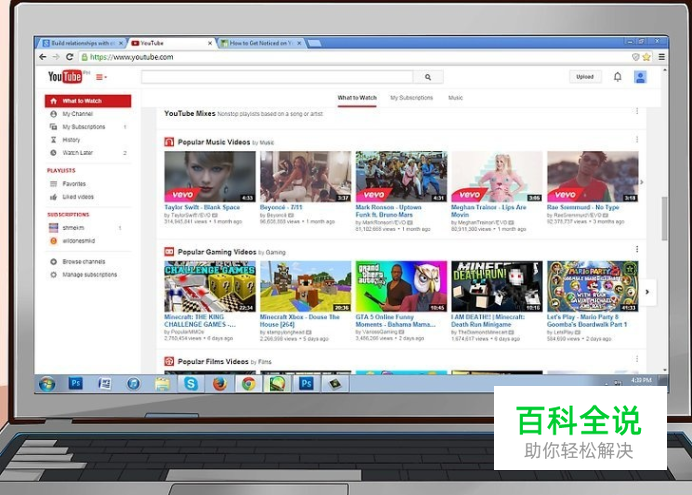Image resolution: width=692 pixels, height=495 pixels.
Task: Show next Popular Gaming videos arrow
Action: coord(647,292)
